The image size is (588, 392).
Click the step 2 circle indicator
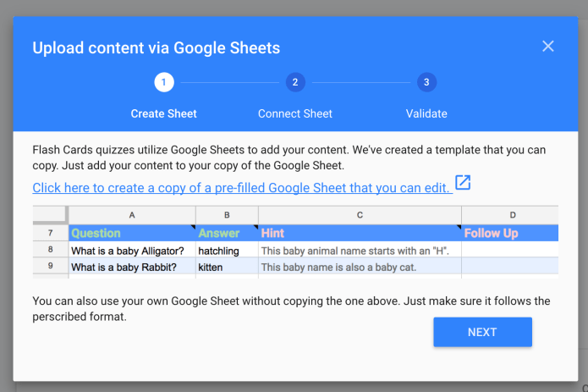294,82
